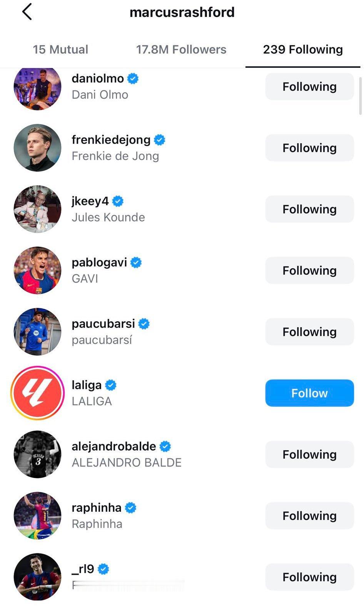Screen dimensions: 364x610
Task: Toggle Following button for daniolmo
Action: click(x=309, y=86)
